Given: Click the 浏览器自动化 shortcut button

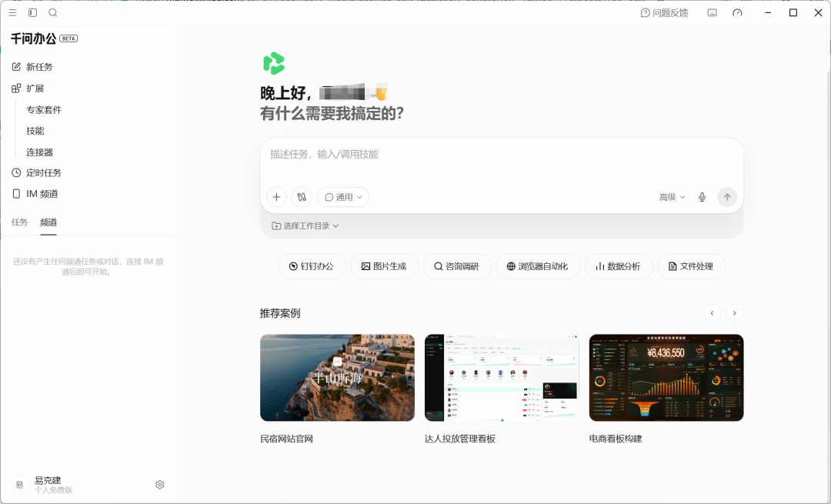Looking at the screenshot, I should [x=537, y=266].
